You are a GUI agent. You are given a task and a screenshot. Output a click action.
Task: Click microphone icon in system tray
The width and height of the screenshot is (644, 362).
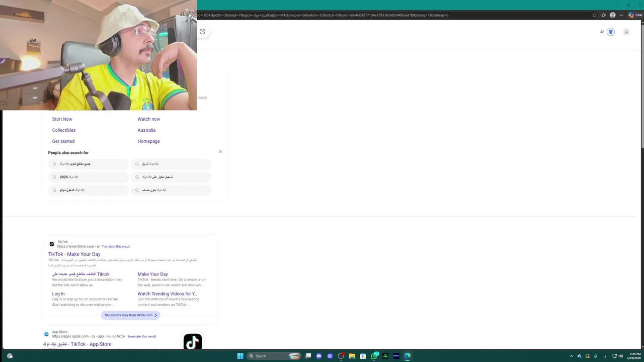596,356
